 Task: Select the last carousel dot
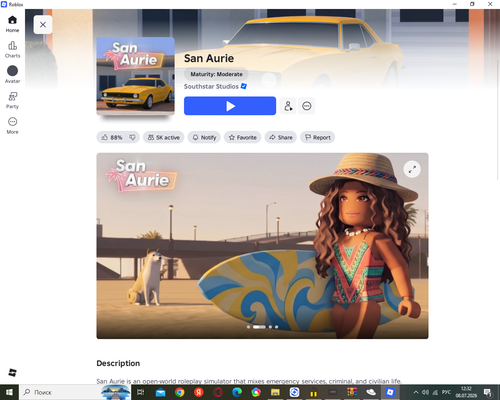pos(276,327)
